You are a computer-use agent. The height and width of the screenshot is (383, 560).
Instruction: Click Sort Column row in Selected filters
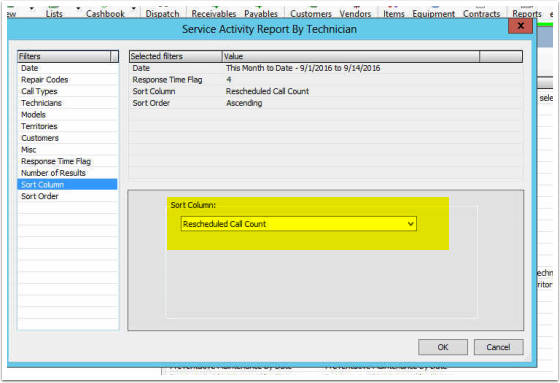coord(326,91)
